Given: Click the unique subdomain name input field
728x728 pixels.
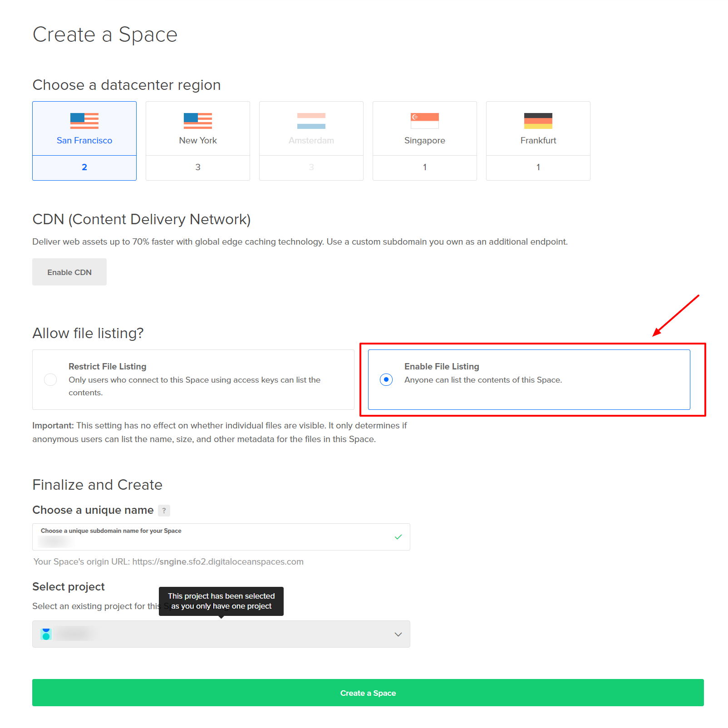Looking at the screenshot, I should coord(213,541).
